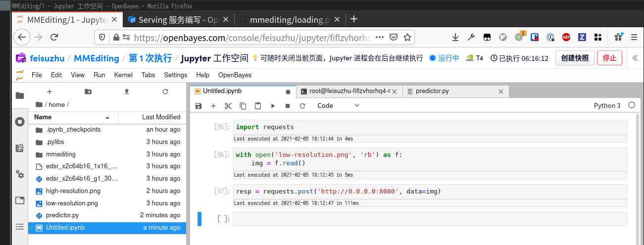The image size is (644, 245).
Task: Open low-resolution.png in the file list
Action: (72, 203)
